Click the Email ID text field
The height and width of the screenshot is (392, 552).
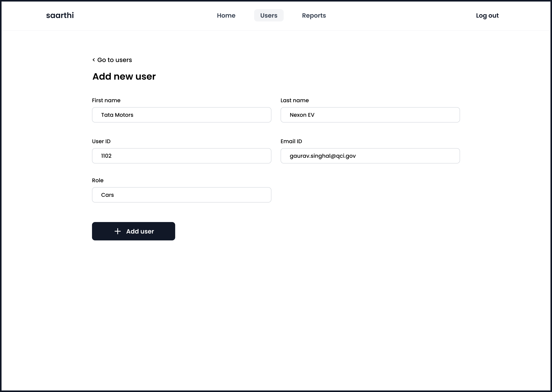[370, 156]
